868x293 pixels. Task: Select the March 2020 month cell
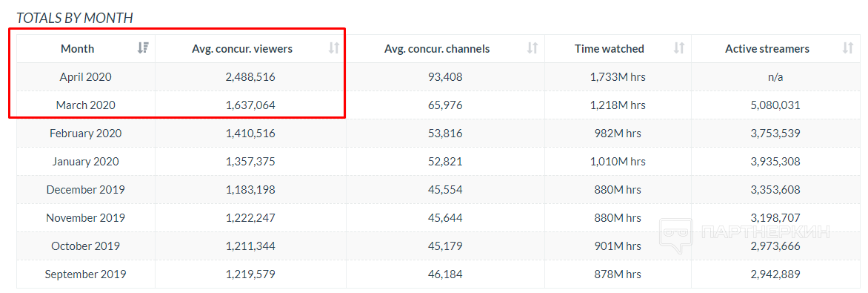[86, 105]
